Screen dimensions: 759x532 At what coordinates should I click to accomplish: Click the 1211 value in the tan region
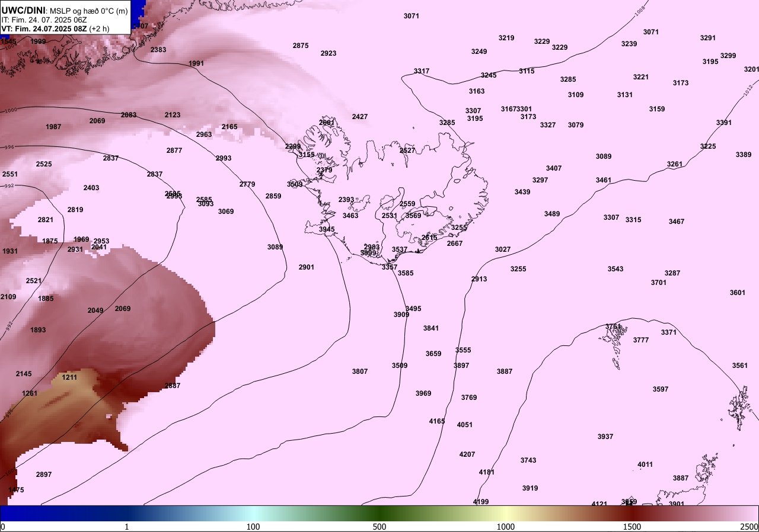tap(69, 377)
